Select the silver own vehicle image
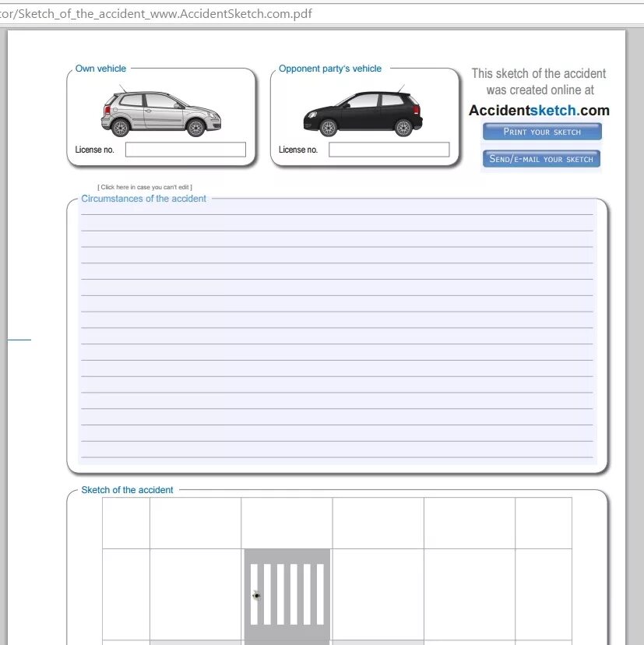644x645 pixels. point(160,111)
